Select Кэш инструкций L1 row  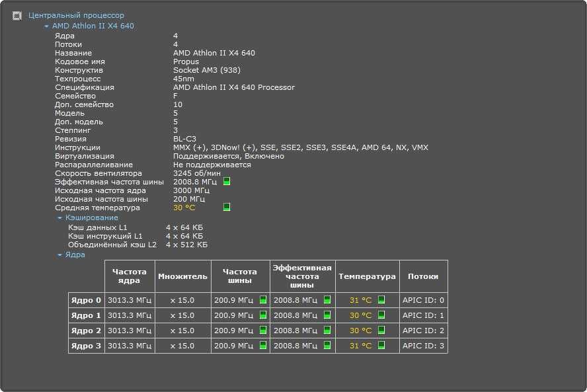[136, 236]
